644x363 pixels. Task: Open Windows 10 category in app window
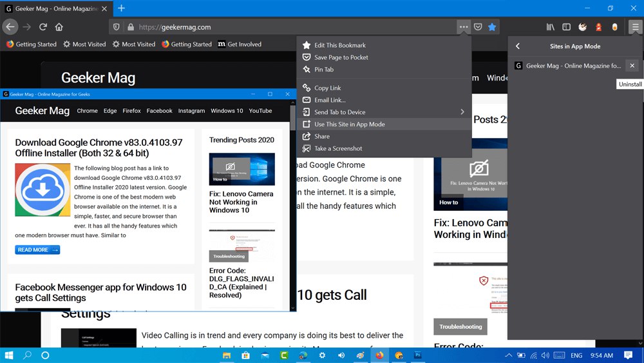pyautogui.click(x=227, y=111)
